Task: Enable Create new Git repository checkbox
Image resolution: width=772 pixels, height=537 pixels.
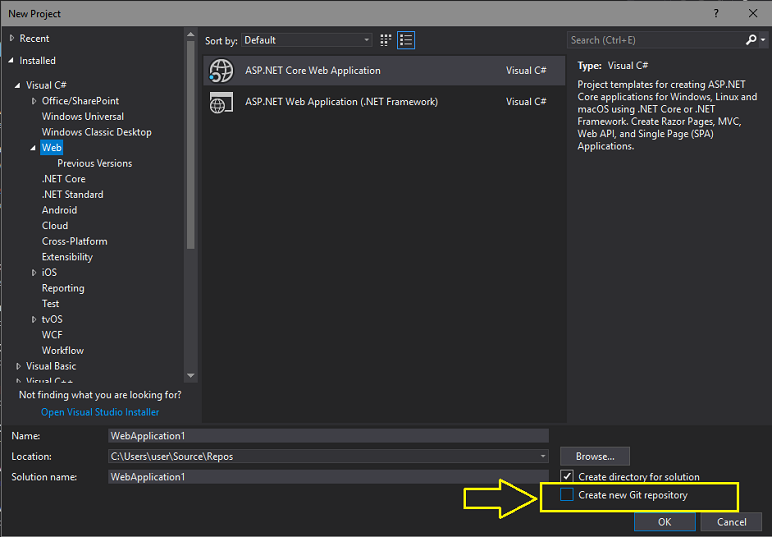Action: [x=567, y=495]
